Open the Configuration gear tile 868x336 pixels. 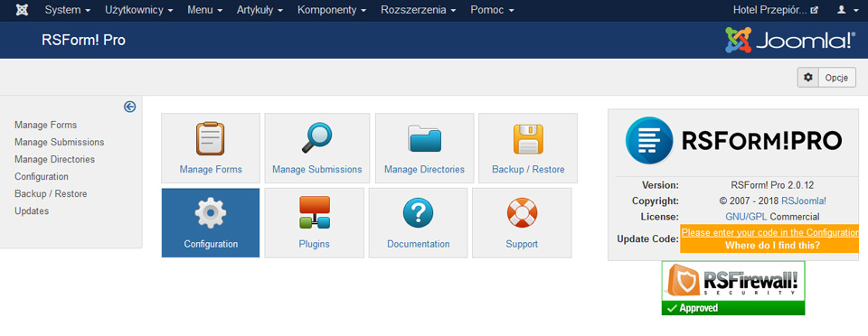[211, 223]
